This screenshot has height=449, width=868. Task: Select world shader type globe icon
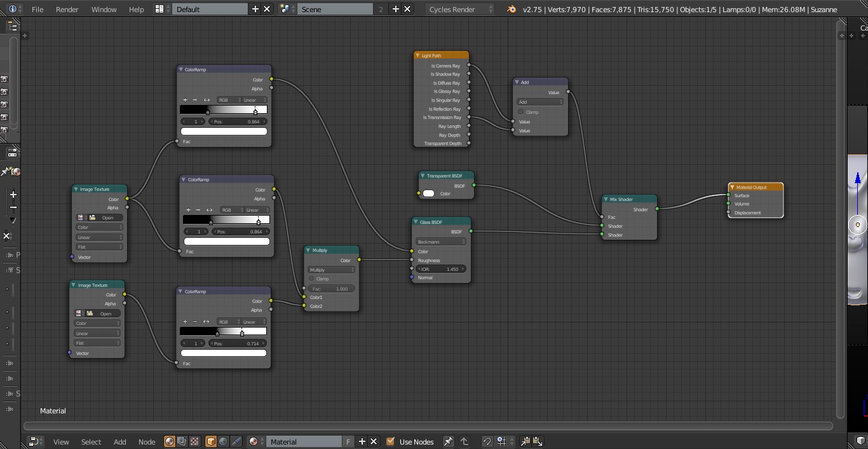[x=223, y=441]
